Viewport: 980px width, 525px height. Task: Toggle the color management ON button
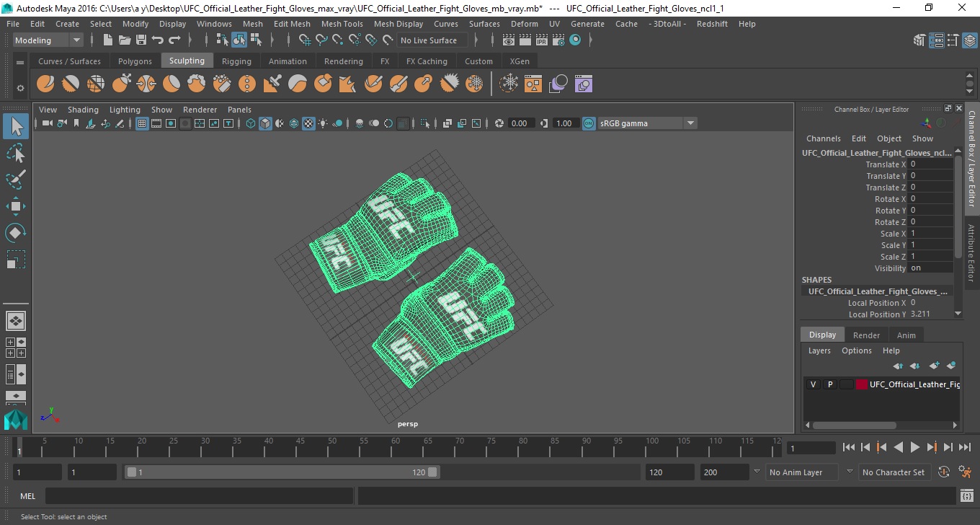click(x=589, y=123)
